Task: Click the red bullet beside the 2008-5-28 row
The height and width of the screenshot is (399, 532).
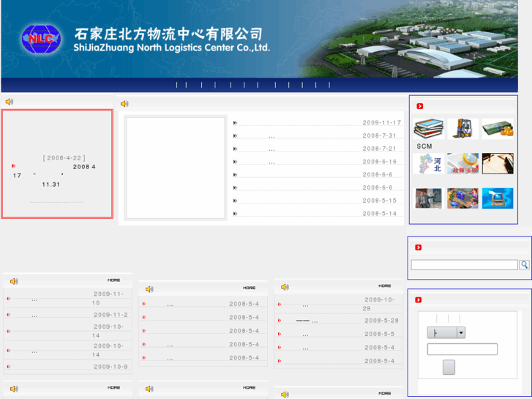Action: (x=280, y=320)
